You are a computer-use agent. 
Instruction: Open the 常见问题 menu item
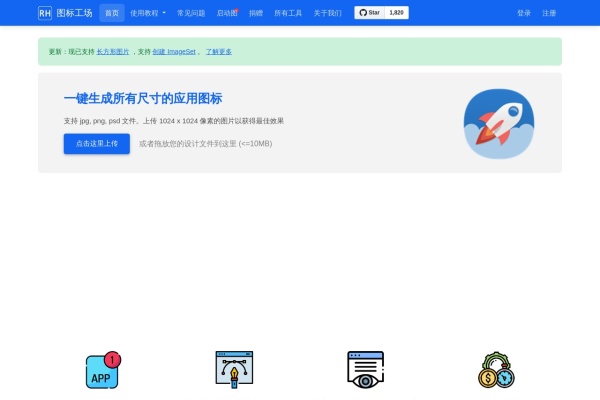click(x=191, y=13)
